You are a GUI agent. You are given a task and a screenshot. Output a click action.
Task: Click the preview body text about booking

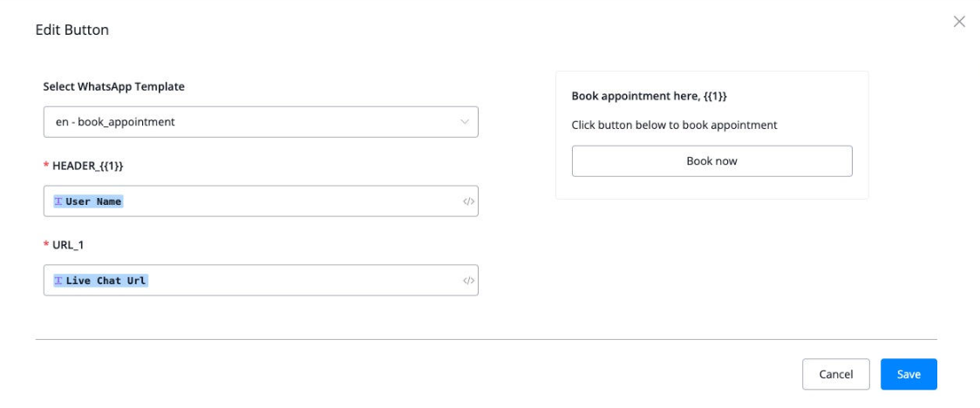pos(674,125)
